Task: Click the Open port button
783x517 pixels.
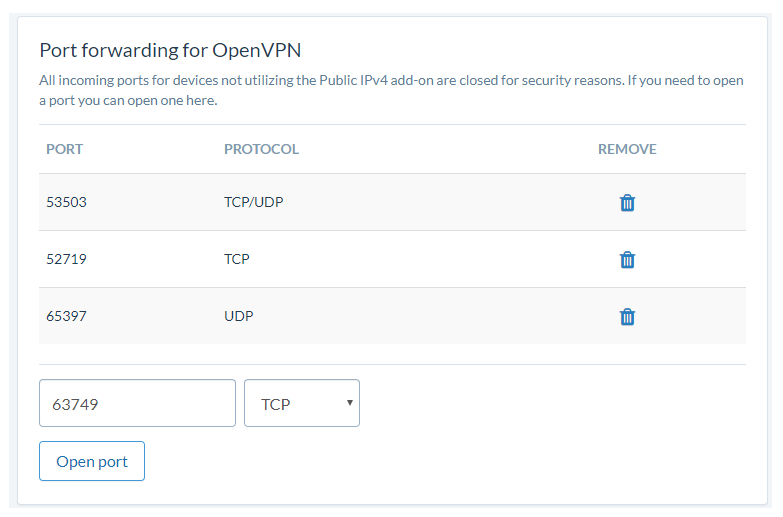Action: point(92,461)
